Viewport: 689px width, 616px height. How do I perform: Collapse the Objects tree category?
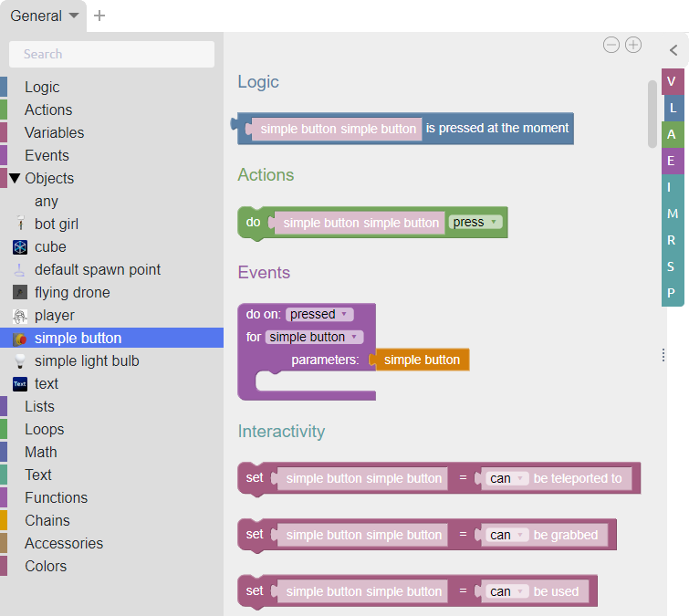coord(15,178)
